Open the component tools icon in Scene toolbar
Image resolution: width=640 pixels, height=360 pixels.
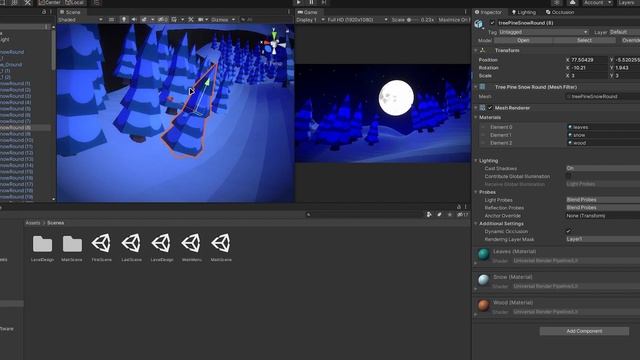click(x=191, y=20)
